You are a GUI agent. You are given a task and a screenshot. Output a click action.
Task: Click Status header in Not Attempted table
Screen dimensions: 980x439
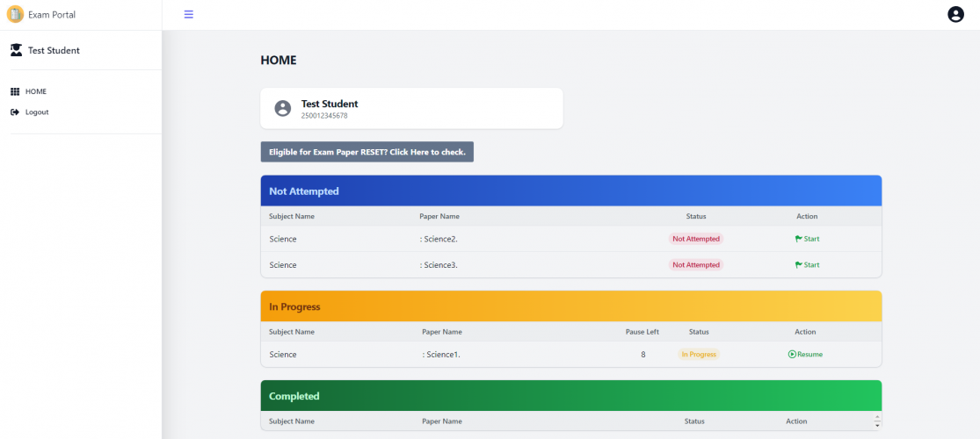click(x=695, y=216)
